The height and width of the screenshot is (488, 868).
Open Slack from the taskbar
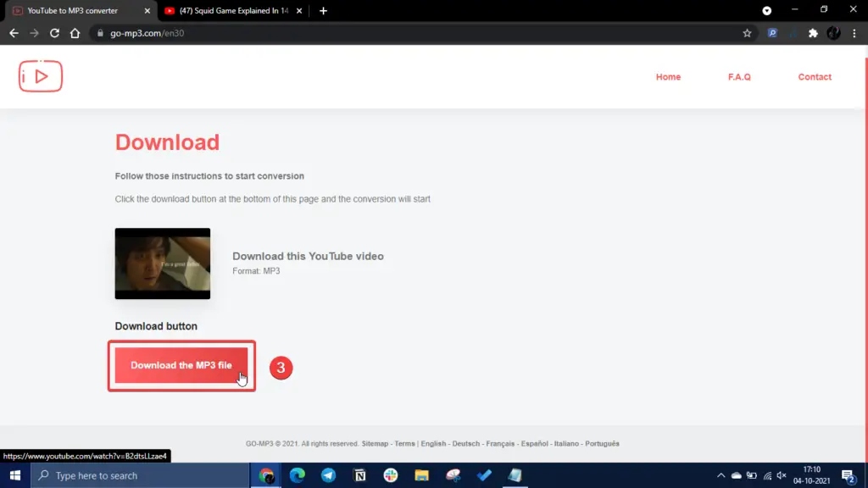(x=391, y=475)
